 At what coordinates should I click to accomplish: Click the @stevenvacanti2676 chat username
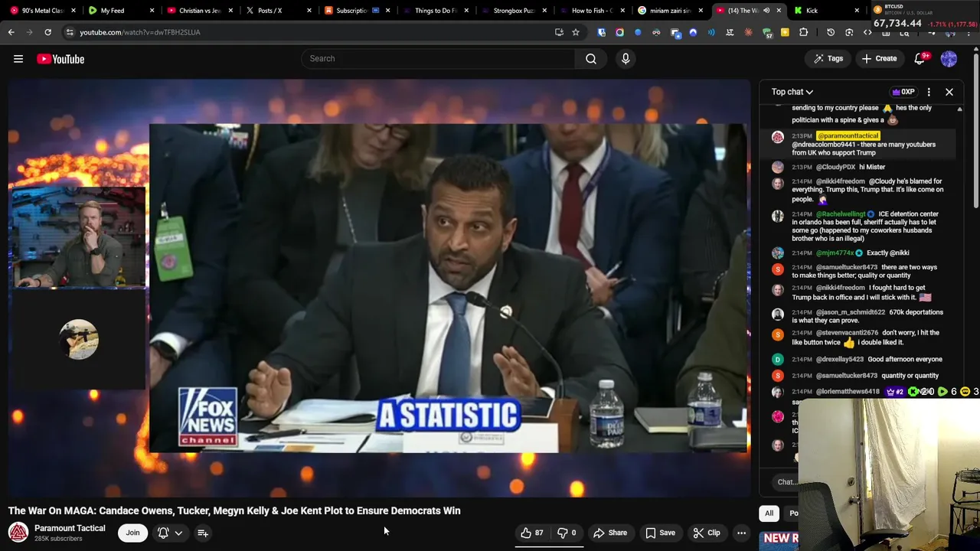[x=847, y=333]
